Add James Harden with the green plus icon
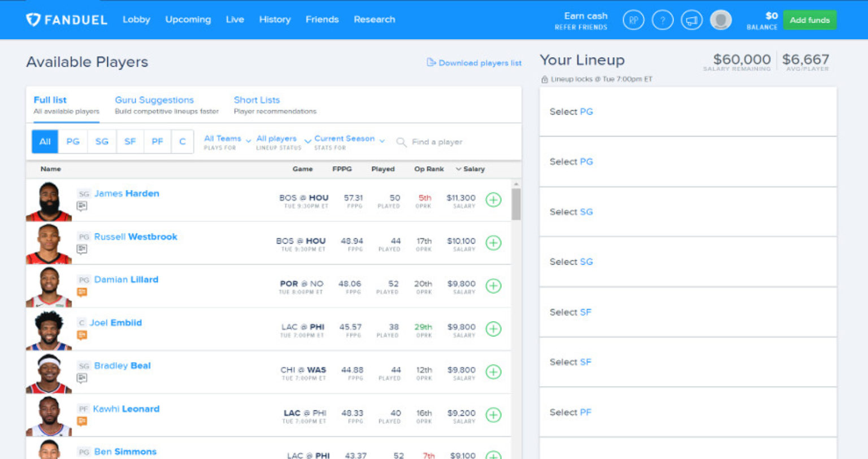Screen dimensions: 868x459 (493, 200)
